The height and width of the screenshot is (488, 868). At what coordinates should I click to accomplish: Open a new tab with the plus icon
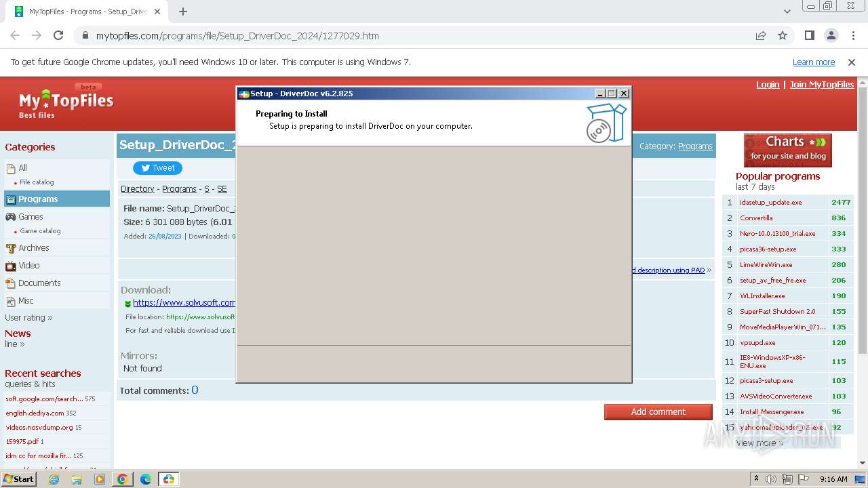pyautogui.click(x=183, y=12)
